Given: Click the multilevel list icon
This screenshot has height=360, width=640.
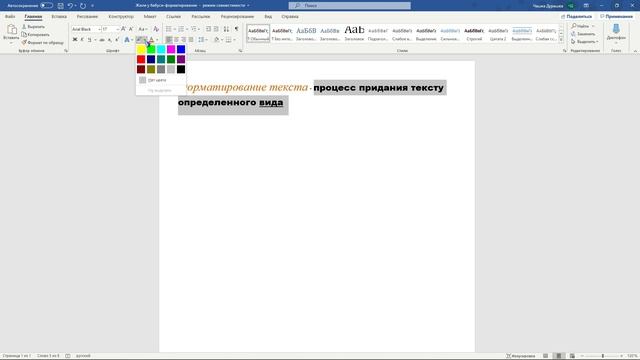Looking at the screenshot, I should point(193,29).
